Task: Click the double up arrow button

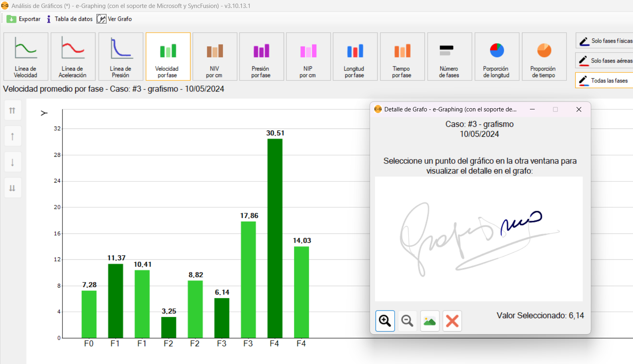Action: pyautogui.click(x=12, y=111)
